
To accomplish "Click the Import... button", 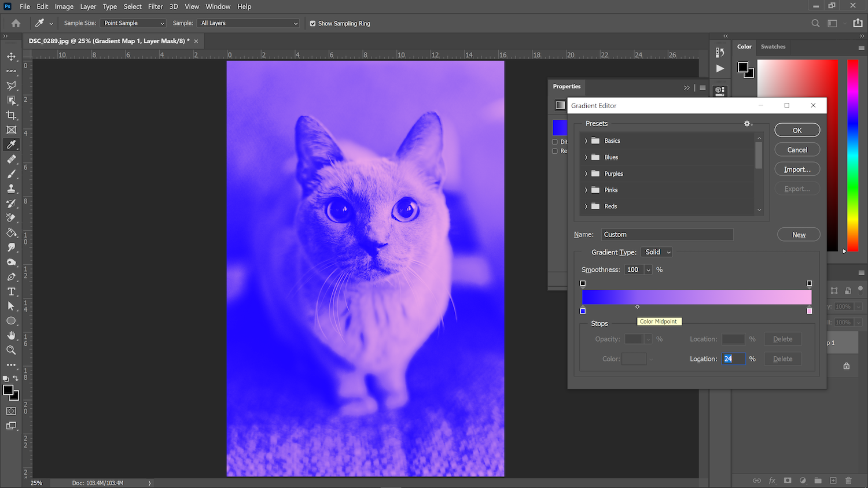I will 797,169.
